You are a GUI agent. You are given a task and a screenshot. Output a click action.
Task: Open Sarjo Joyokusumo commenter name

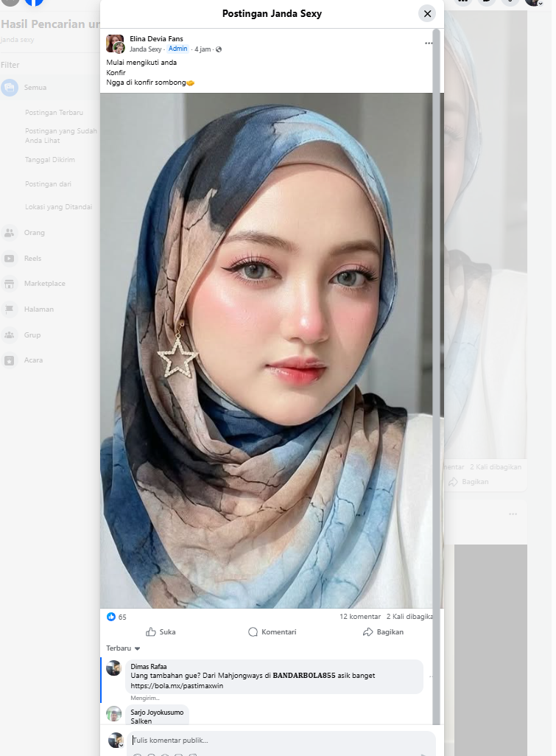[157, 713]
